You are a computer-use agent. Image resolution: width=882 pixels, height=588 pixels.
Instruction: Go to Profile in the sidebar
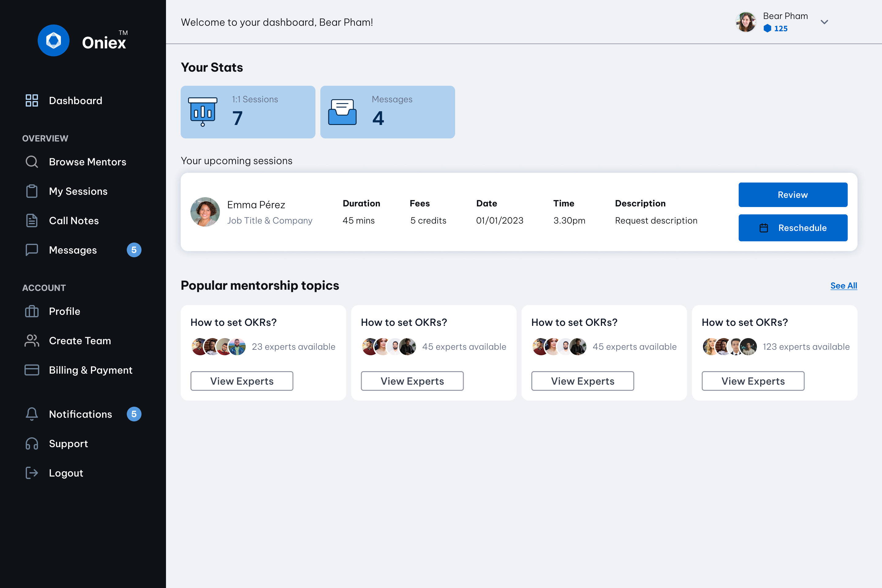[x=65, y=311]
